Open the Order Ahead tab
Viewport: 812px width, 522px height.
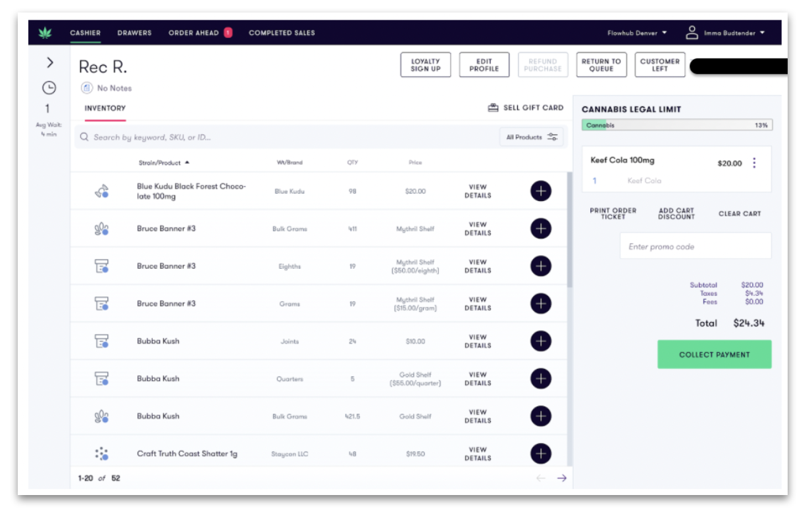point(193,33)
